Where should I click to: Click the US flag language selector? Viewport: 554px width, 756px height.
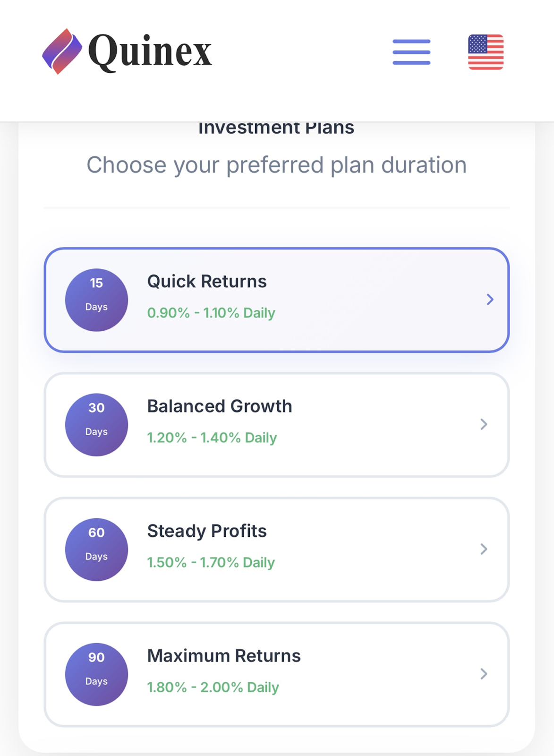pyautogui.click(x=486, y=52)
